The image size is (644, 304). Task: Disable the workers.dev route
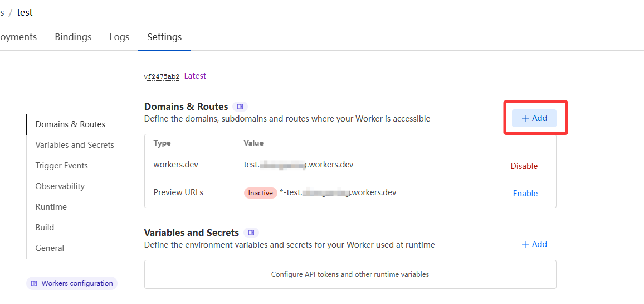[524, 166]
